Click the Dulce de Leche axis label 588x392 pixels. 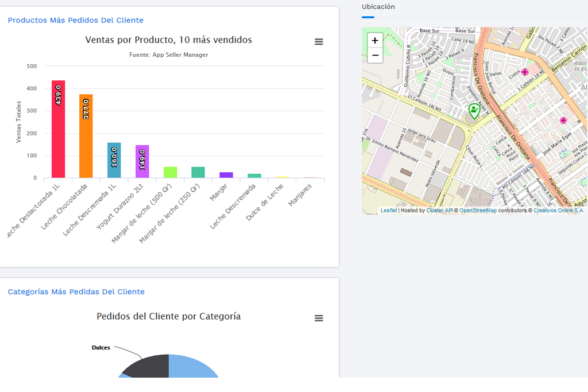click(264, 203)
